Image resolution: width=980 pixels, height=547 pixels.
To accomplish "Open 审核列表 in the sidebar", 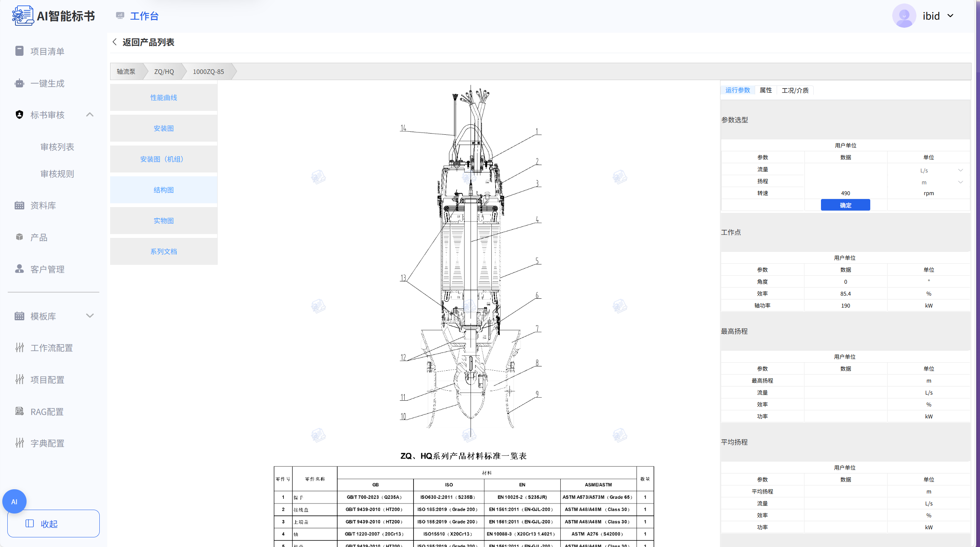I will [x=57, y=147].
